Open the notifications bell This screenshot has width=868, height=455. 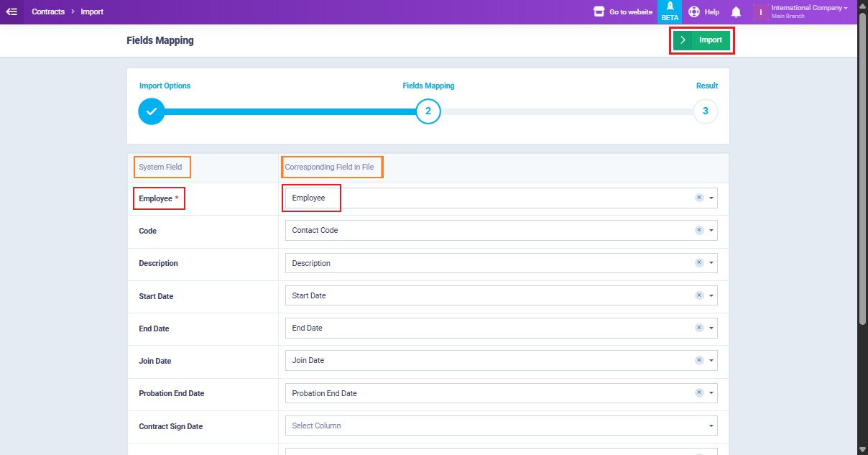tap(736, 12)
